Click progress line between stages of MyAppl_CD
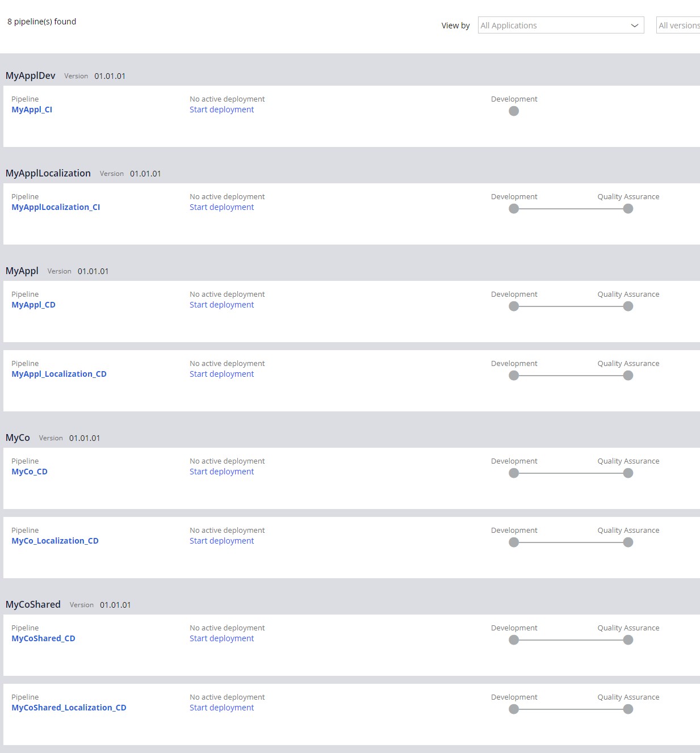This screenshot has width=700, height=753. click(x=571, y=306)
